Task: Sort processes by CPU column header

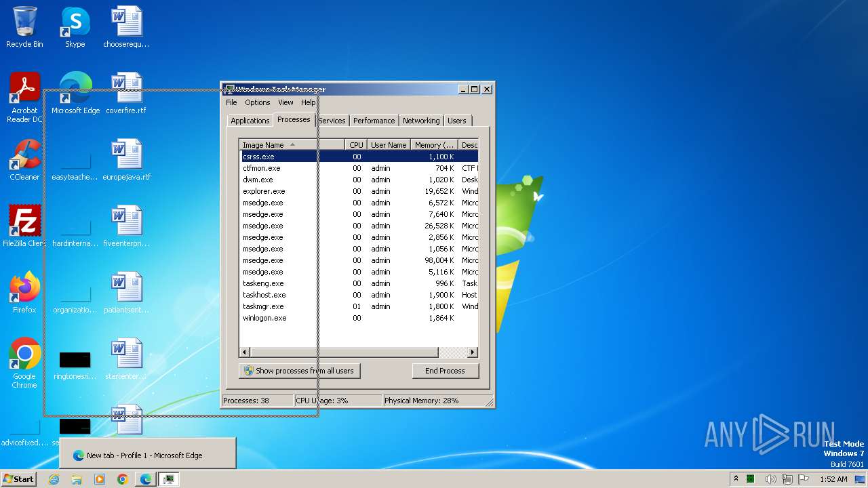Action: coord(356,144)
